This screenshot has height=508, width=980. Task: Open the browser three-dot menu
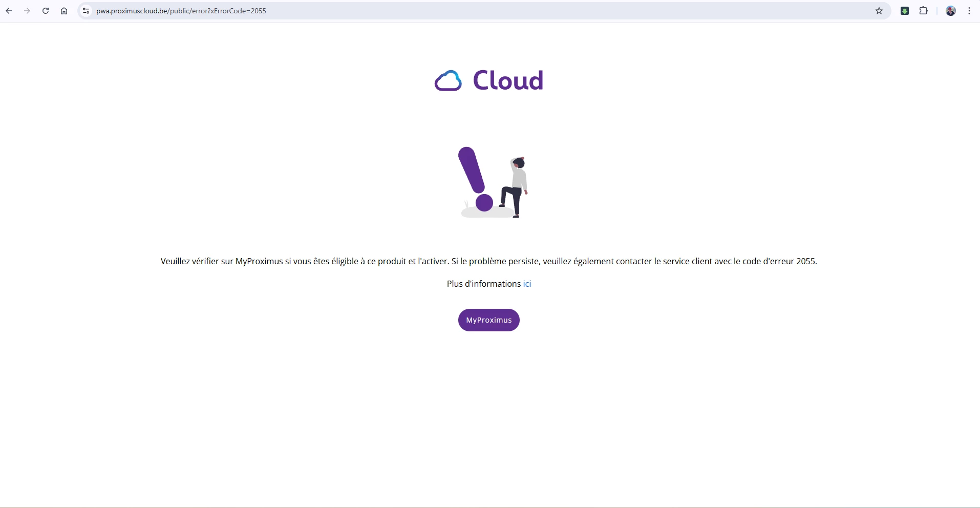[969, 11]
